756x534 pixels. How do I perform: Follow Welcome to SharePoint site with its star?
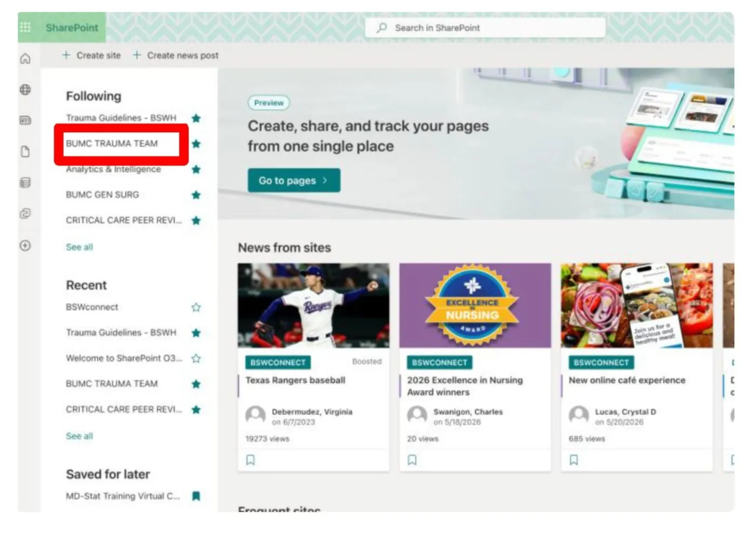pos(196,359)
